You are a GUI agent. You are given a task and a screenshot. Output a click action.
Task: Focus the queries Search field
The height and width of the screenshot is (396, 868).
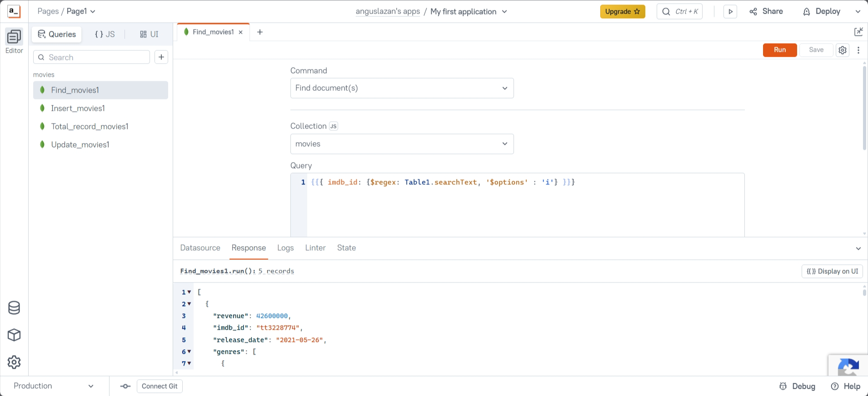[91, 57]
